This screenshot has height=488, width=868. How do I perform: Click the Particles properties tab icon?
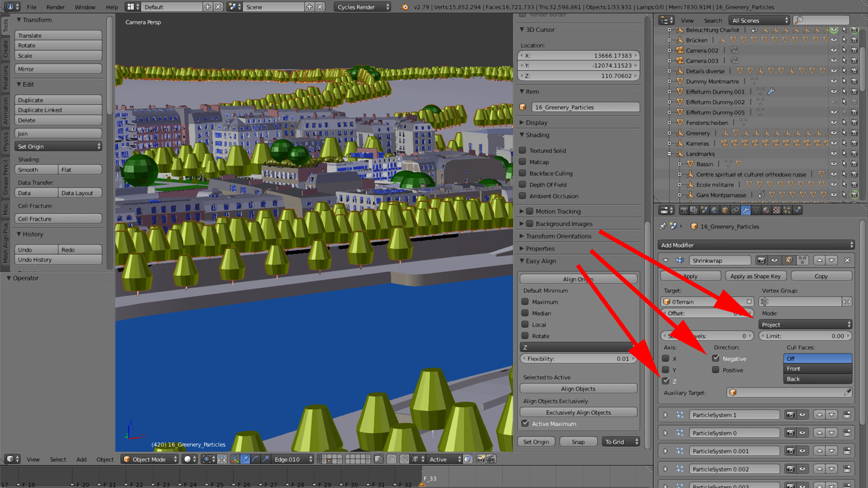tap(787, 210)
